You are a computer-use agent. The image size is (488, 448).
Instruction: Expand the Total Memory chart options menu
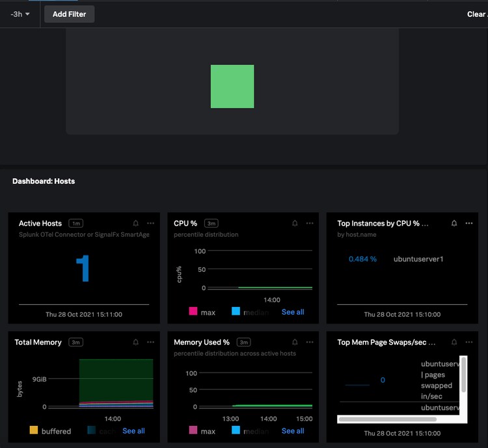pos(150,342)
